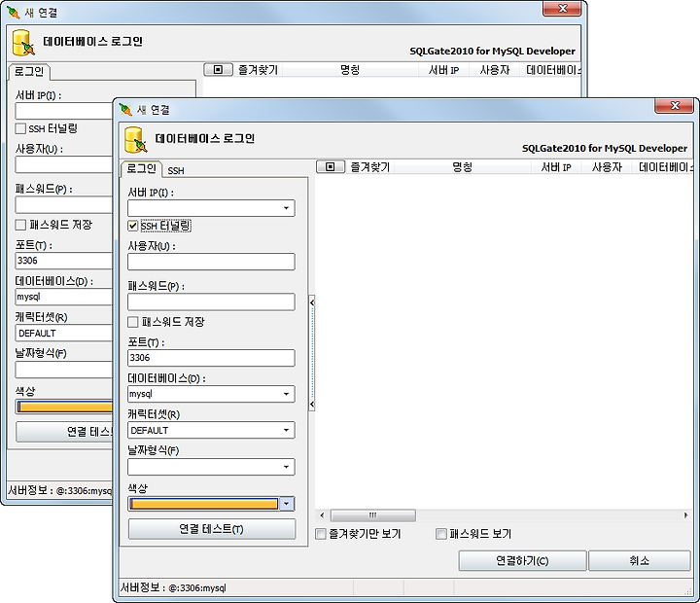
Task: Click the back window title bar app icon
Action: click(x=14, y=13)
